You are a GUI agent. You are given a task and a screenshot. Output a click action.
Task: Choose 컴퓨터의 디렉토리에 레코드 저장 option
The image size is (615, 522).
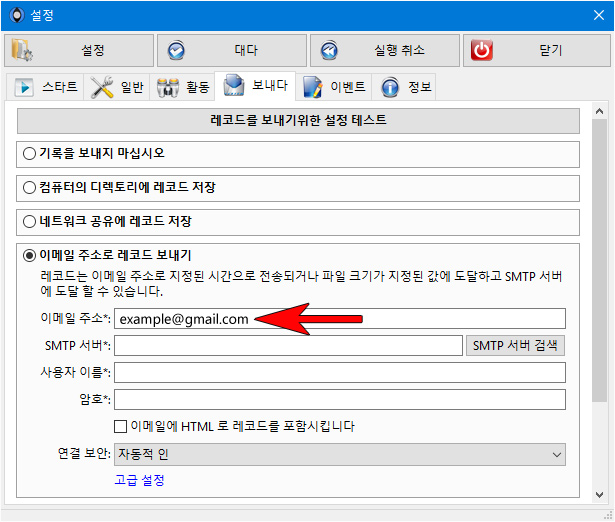[29, 187]
